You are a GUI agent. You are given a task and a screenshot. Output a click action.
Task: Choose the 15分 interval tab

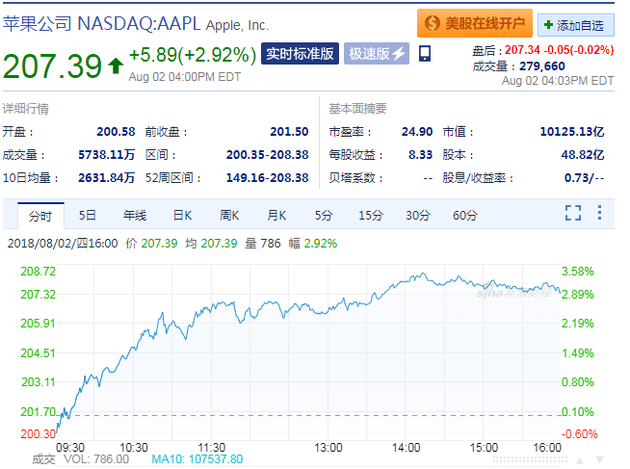point(370,215)
